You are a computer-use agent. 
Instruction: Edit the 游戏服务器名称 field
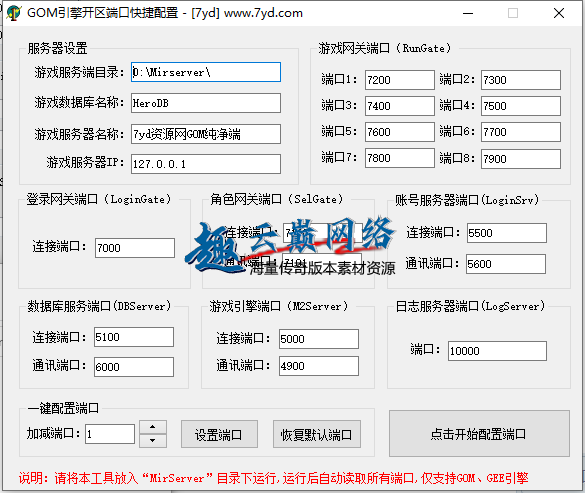tap(206, 134)
